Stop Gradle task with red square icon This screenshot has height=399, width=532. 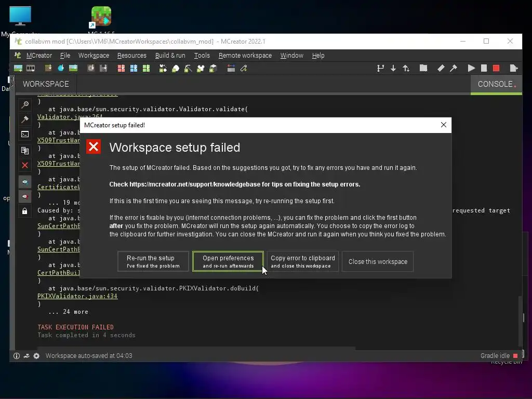pyautogui.click(x=496, y=68)
